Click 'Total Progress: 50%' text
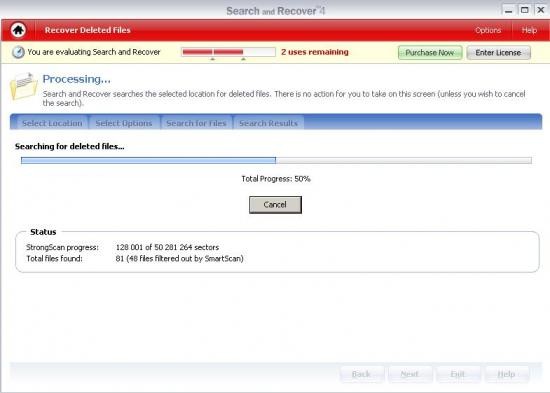 tap(276, 179)
